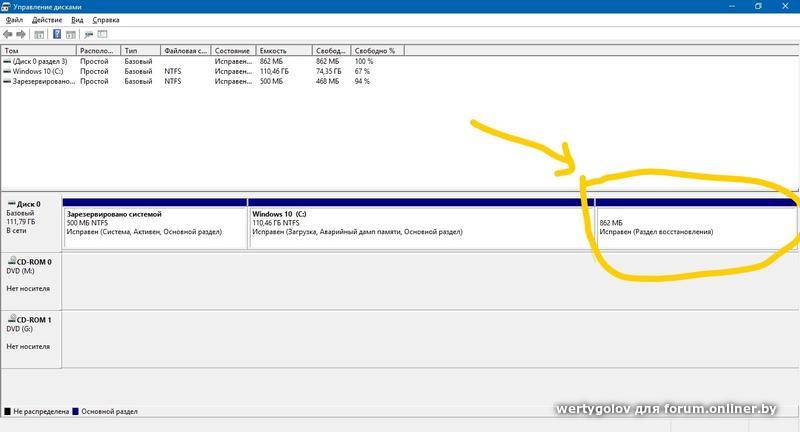Image resolution: width=800 pixels, height=432 pixels.
Task: Click the 74,35 ГБ free space cell
Action: click(329, 71)
